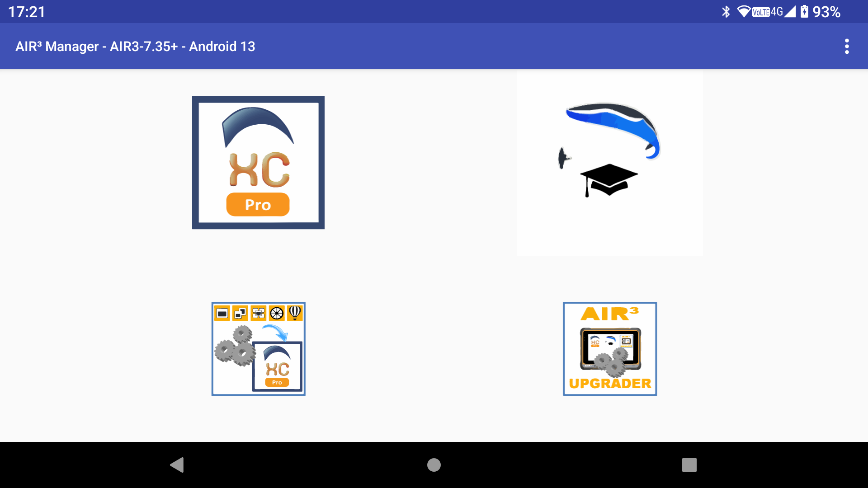Tap the battery charging icon
The image size is (868, 488).
pyautogui.click(x=804, y=11)
